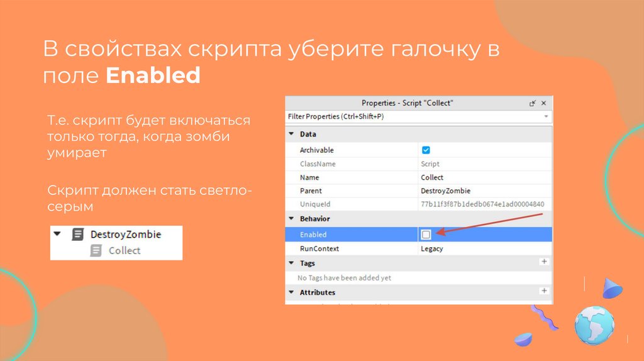Click the UniqueId value field
Viewport: 644px width, 361px height.
[482, 204]
